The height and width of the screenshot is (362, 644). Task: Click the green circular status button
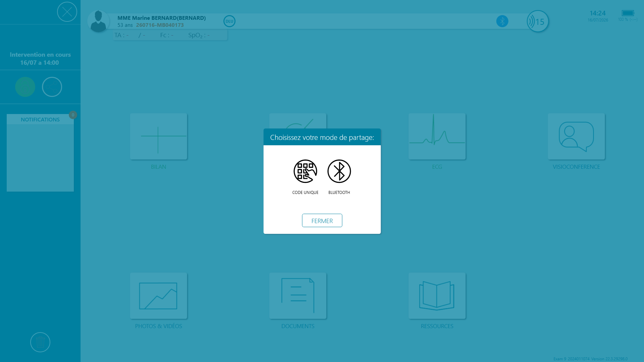pos(25,87)
